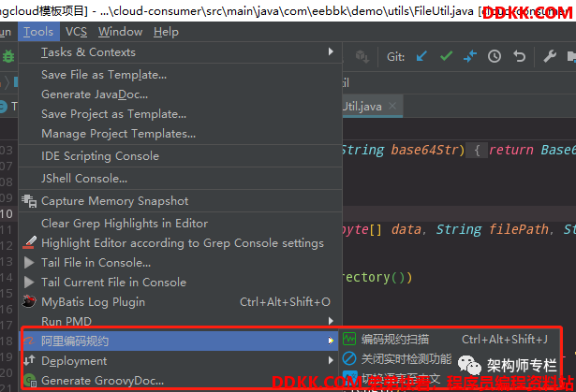Close the Util.java editor tab
Image resolution: width=576 pixels, height=392 pixels.
pos(392,106)
